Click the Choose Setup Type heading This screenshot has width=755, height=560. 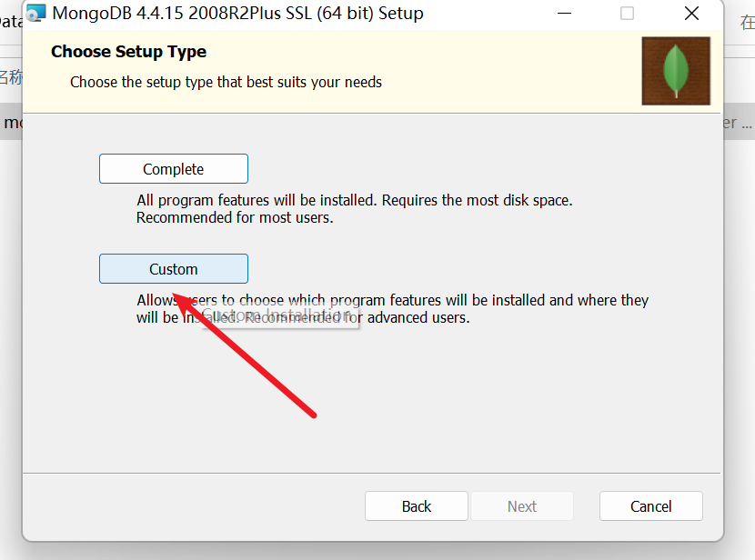click(x=128, y=52)
